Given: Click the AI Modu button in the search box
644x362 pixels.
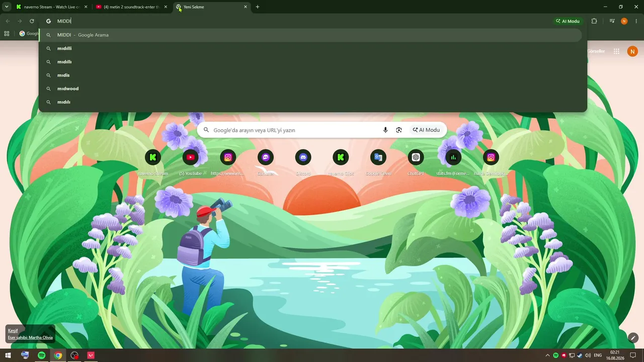Looking at the screenshot, I should pos(426,130).
